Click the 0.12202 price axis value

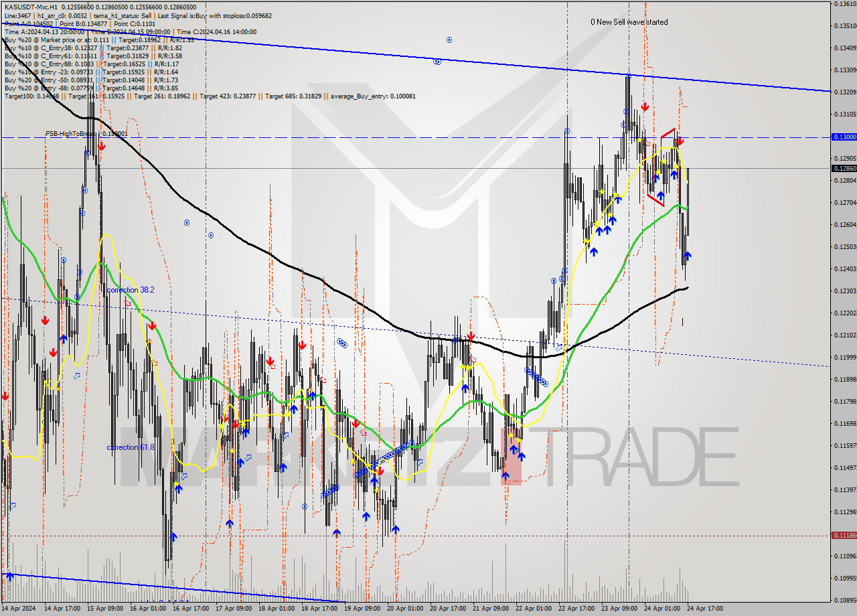tap(846, 313)
